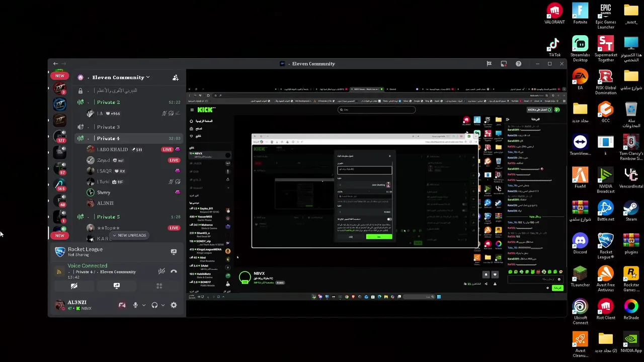
Task: Click the bottom NEW badge in server list
Action: point(60,235)
